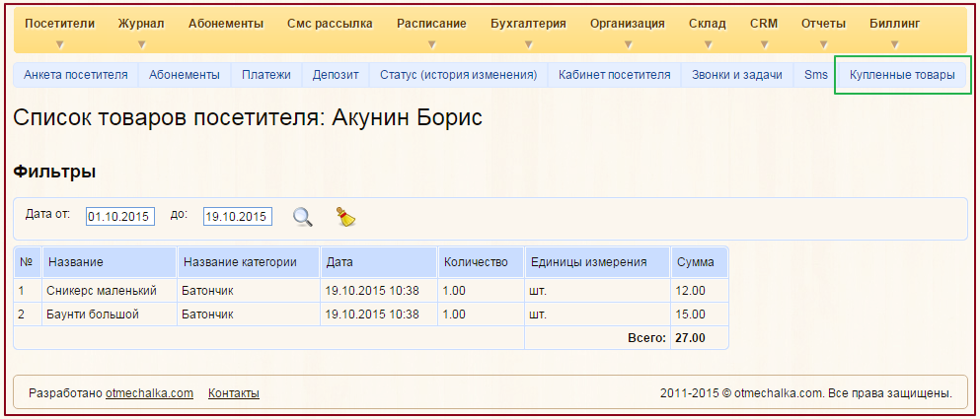Screen dimensions: 980x419
Task: Expand the Бухгалтерия menu arrow
Action: click(529, 45)
